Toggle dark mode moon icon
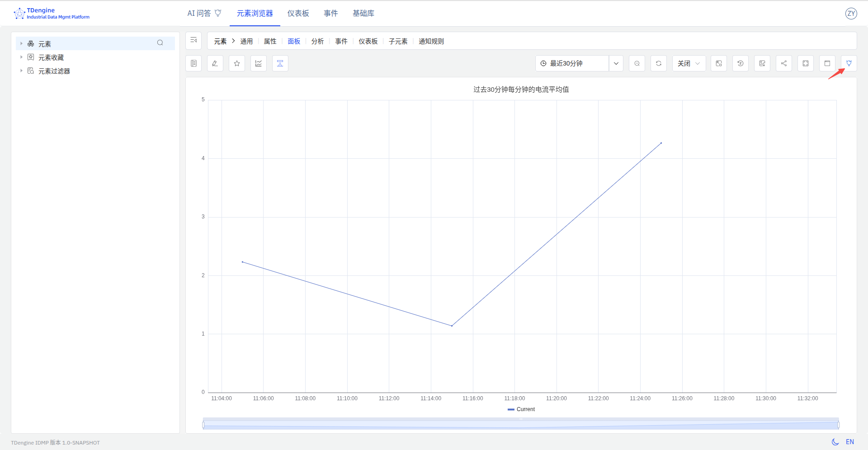868x450 pixels. click(x=835, y=442)
